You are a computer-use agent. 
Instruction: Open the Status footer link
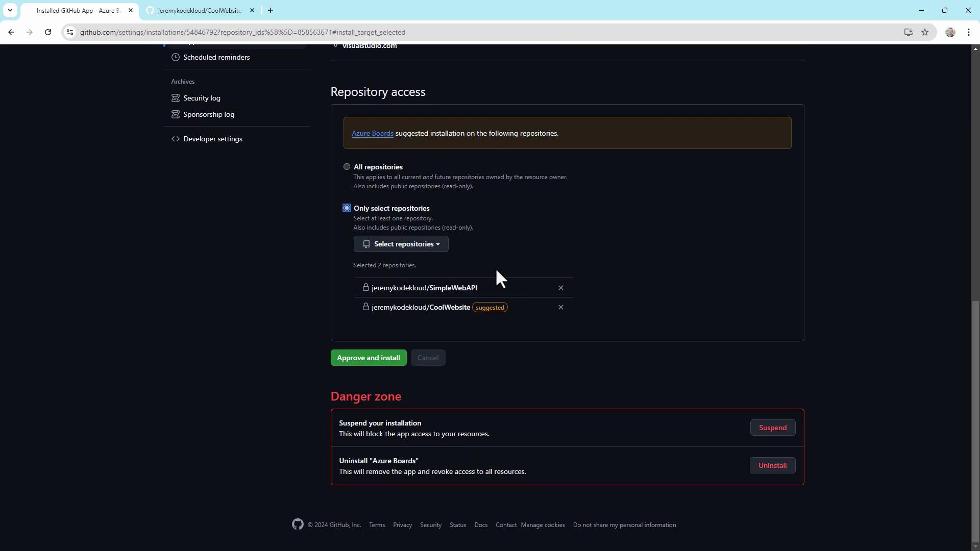tap(458, 525)
